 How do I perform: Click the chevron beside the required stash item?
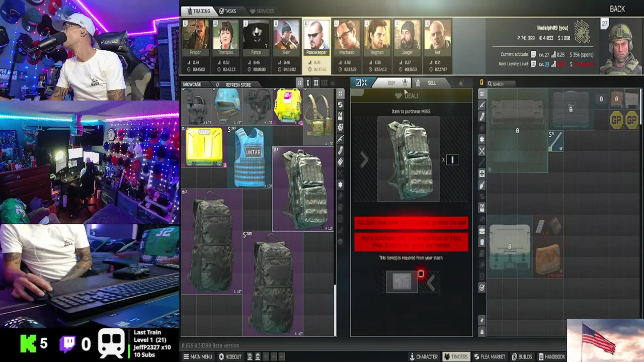point(431,283)
